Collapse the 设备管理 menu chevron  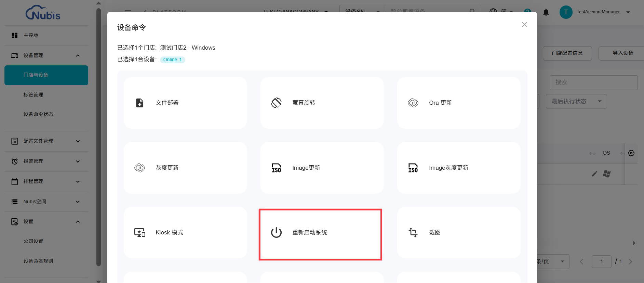click(78, 55)
